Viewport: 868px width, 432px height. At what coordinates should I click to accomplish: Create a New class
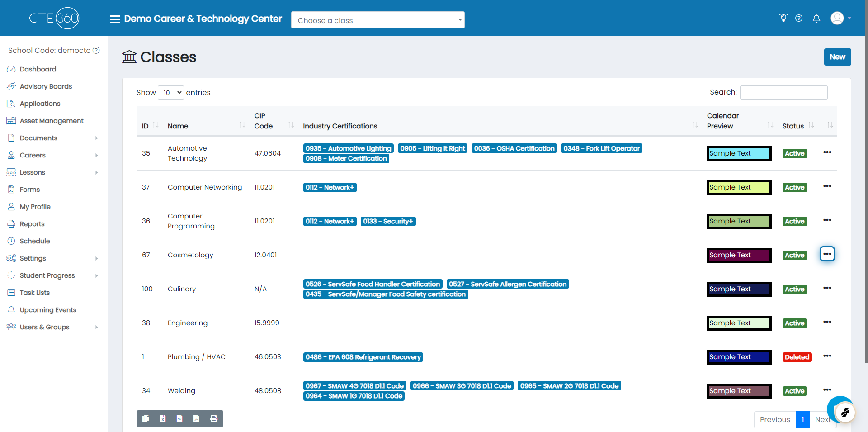(x=837, y=57)
